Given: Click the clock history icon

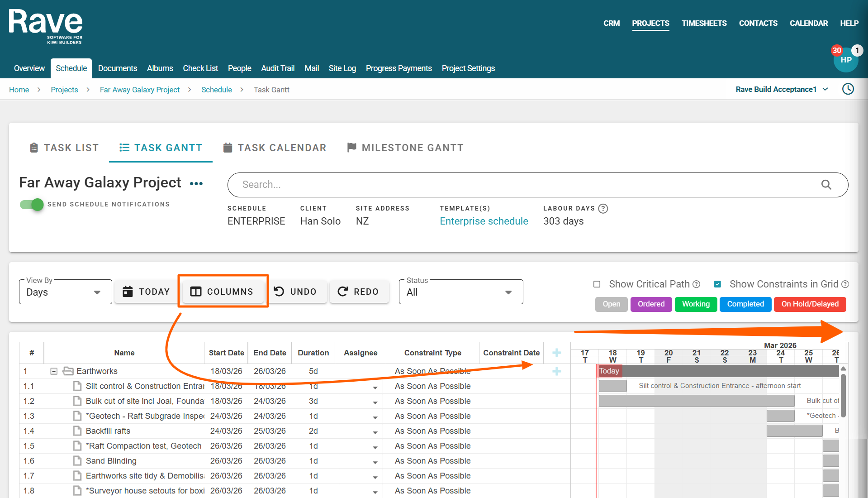Looking at the screenshot, I should point(848,89).
